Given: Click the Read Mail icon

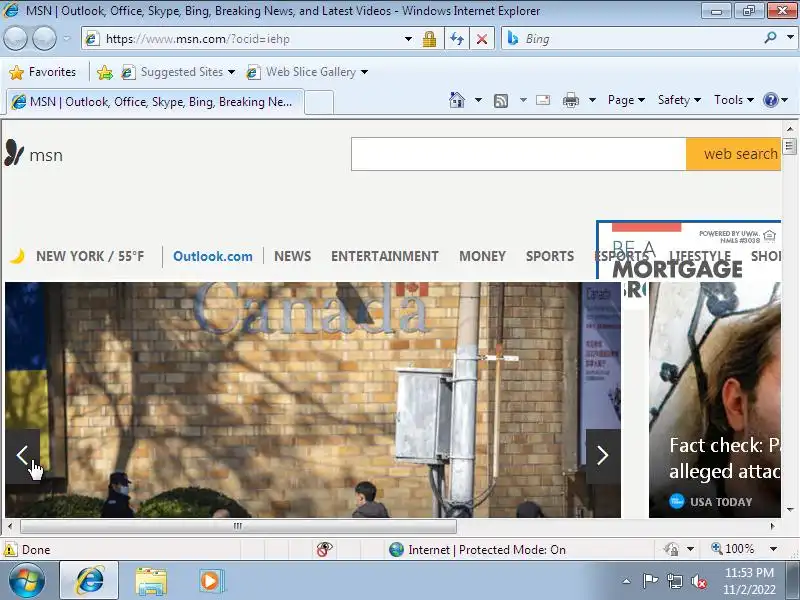Looking at the screenshot, I should (543, 100).
